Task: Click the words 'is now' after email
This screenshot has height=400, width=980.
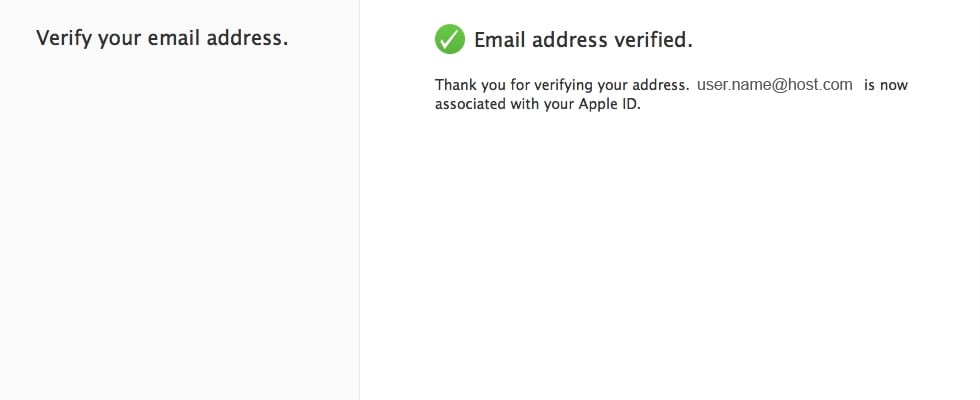Action: [x=886, y=85]
